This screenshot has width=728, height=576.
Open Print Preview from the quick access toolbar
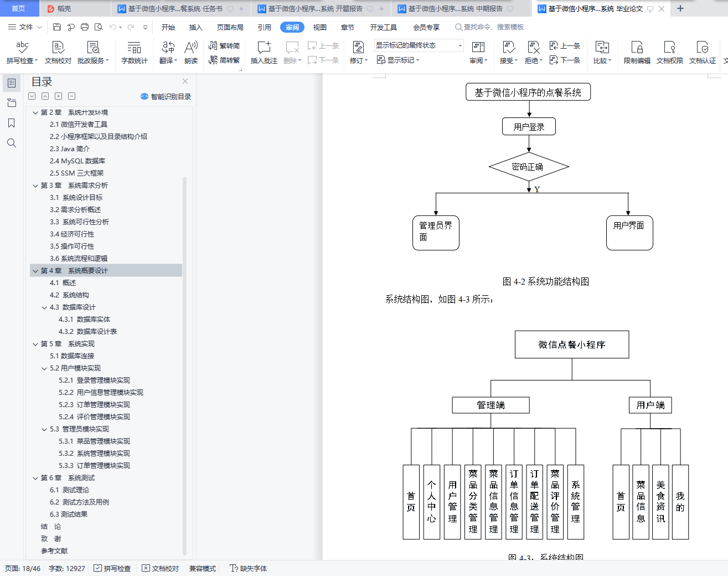coord(99,27)
